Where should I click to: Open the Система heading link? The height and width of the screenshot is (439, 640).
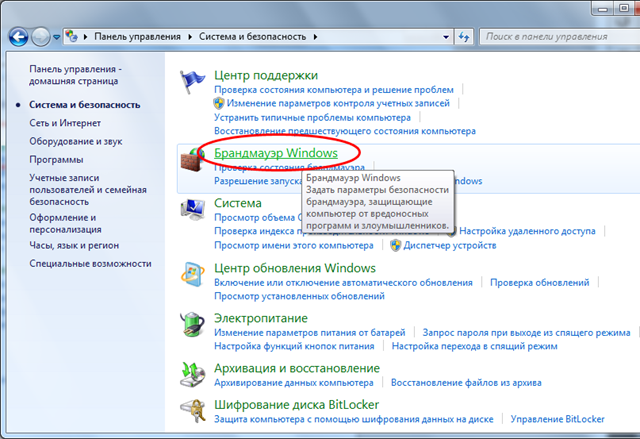(x=238, y=203)
